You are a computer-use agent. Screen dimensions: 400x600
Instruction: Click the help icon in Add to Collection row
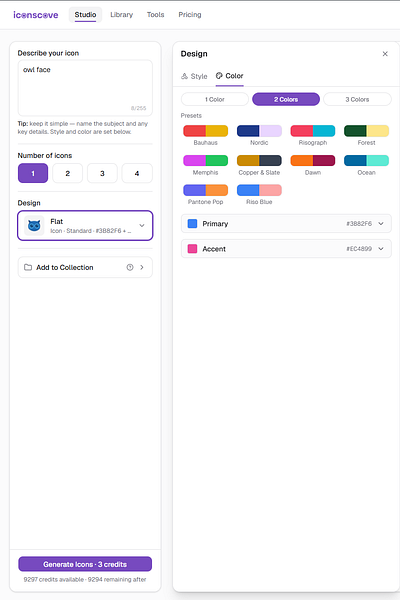tap(130, 267)
